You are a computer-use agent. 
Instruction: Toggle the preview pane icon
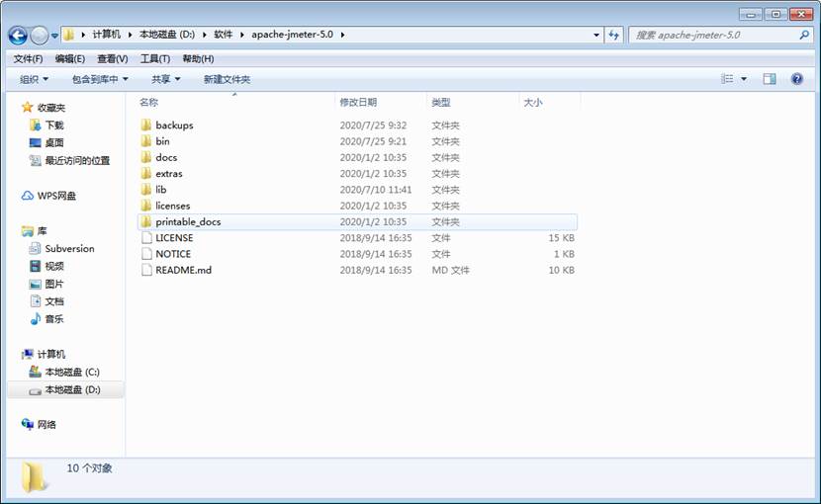tap(770, 79)
